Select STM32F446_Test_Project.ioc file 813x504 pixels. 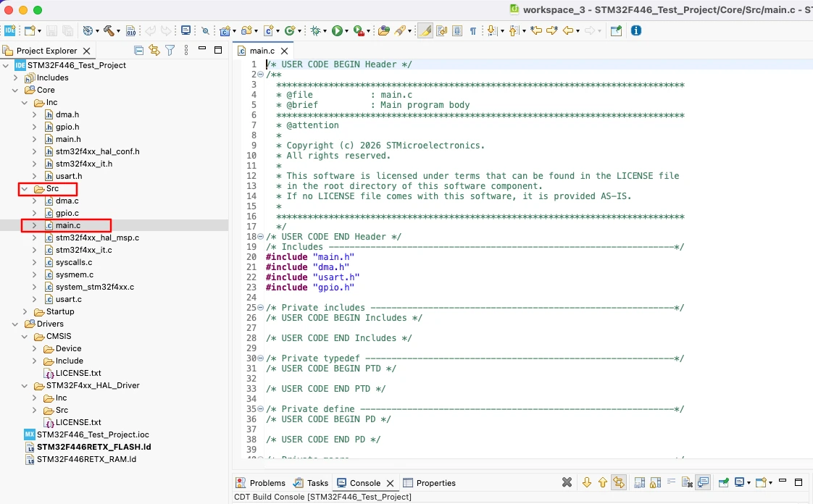point(92,434)
